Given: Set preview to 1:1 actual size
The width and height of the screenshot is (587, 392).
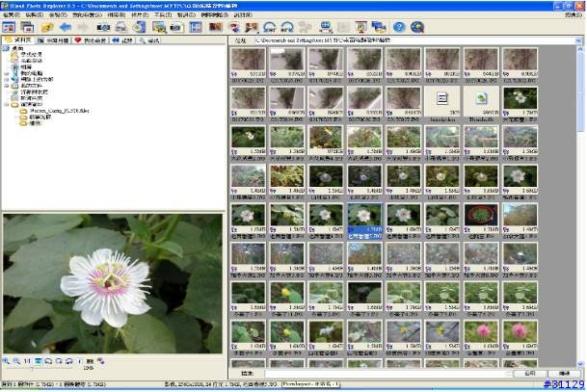Looking at the screenshot, I should pos(27,361).
